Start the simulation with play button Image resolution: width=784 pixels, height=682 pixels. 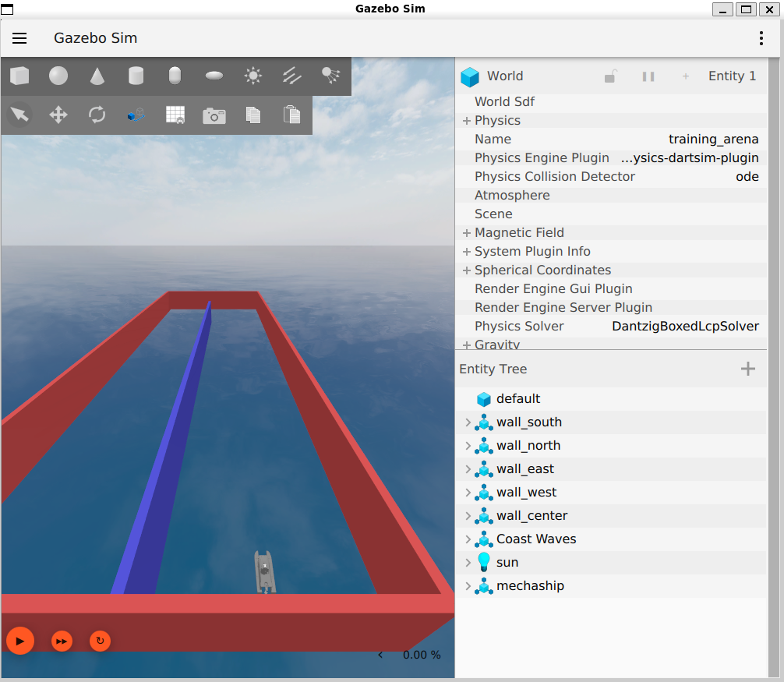pos(20,641)
